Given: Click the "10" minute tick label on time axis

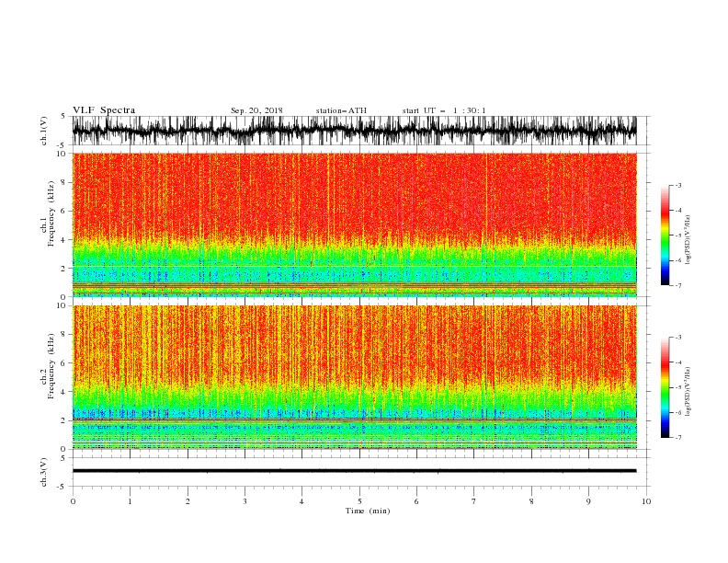Looking at the screenshot, I should point(646,501).
